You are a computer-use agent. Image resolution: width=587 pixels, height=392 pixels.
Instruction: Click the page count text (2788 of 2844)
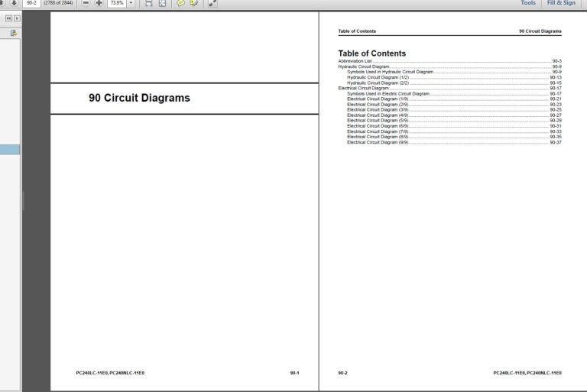click(x=58, y=3)
